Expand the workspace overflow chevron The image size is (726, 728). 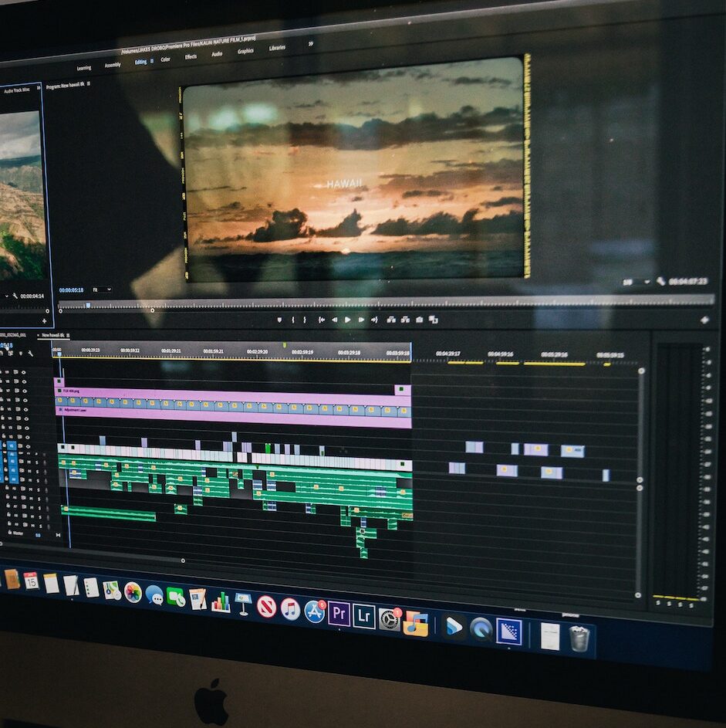[311, 46]
